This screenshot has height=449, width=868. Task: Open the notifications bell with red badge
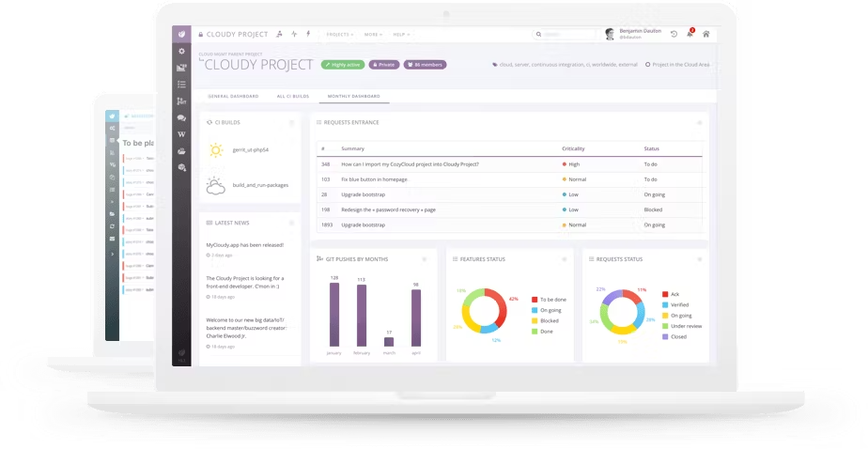[x=690, y=33]
